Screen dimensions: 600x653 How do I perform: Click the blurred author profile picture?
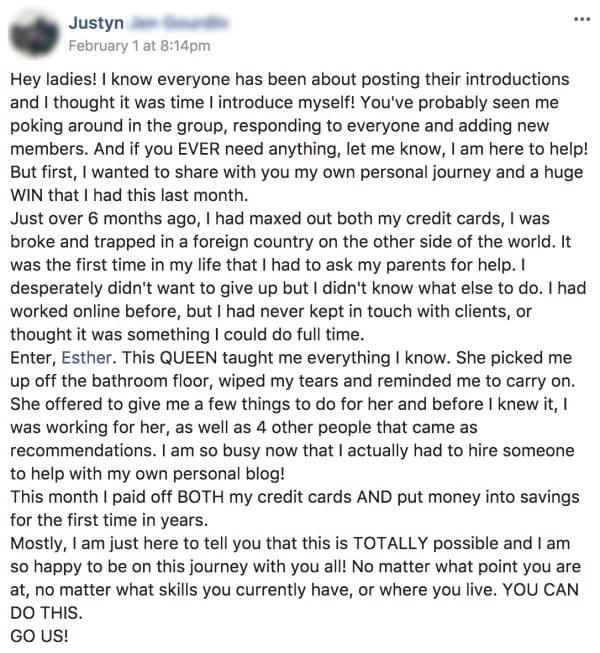(x=34, y=35)
